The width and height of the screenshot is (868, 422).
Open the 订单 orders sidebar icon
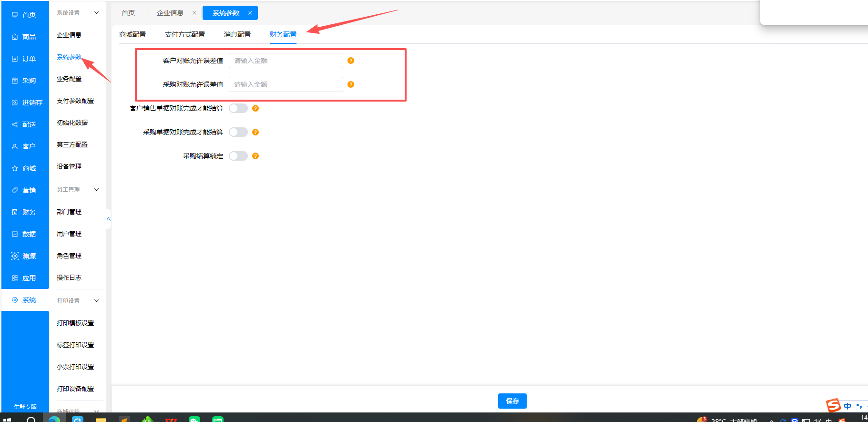15,59
